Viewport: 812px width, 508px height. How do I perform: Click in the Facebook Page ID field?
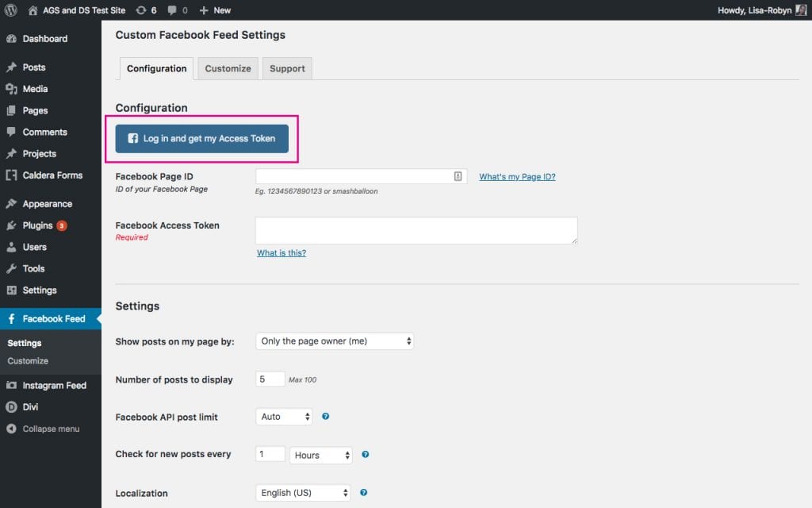click(362, 176)
